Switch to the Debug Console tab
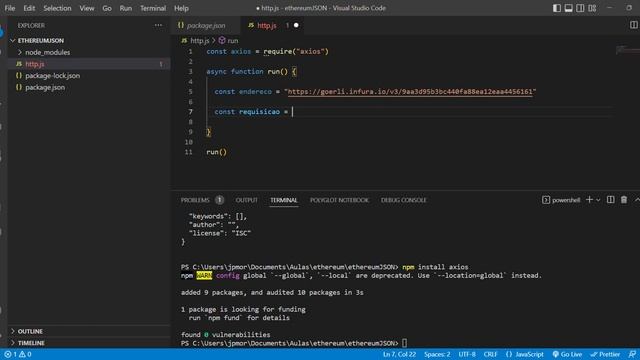Viewport: 640px width, 360px height. [x=403, y=200]
